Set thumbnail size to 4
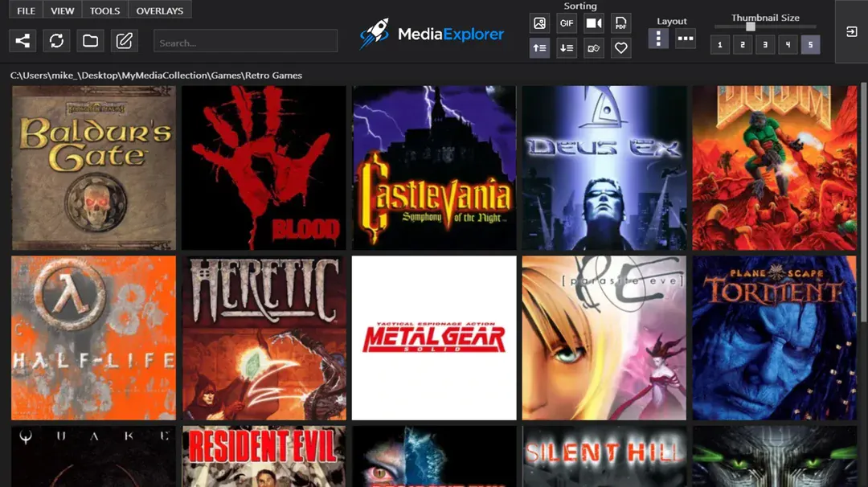Screen dimensions: 868x487 (788, 45)
